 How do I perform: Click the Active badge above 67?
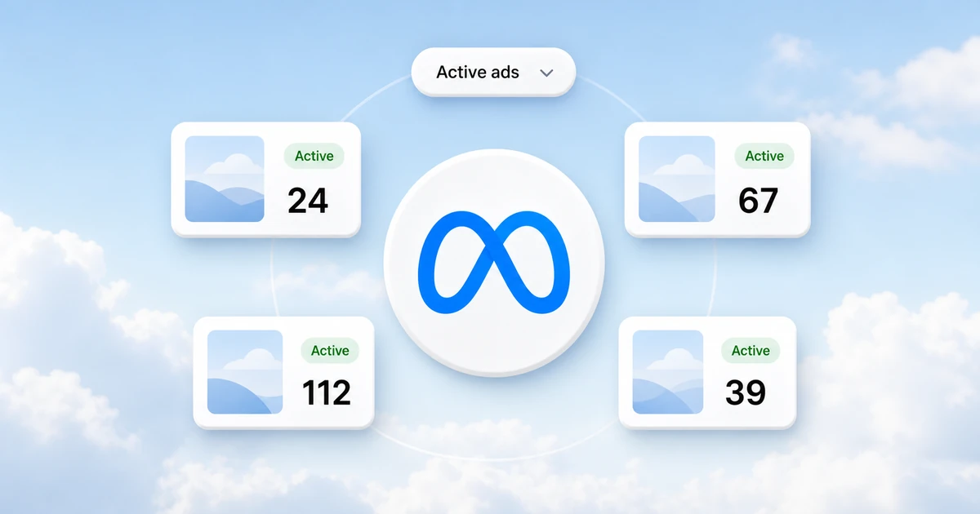coord(764,156)
